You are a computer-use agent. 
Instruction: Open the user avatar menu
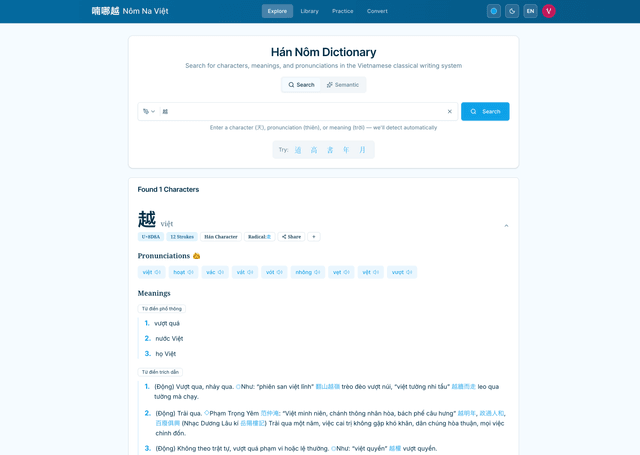(549, 11)
